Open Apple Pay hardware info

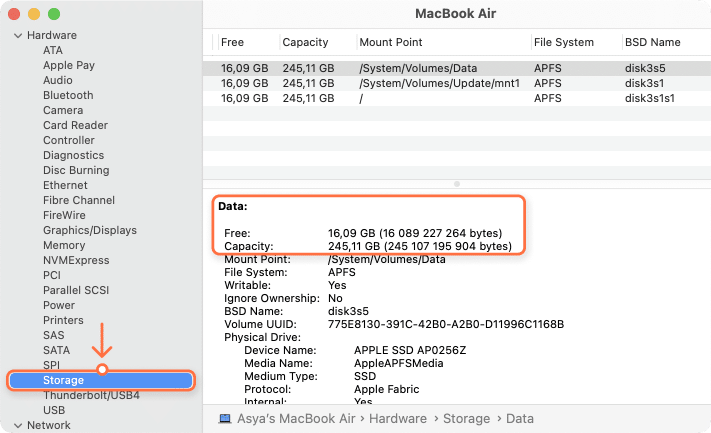(69, 65)
